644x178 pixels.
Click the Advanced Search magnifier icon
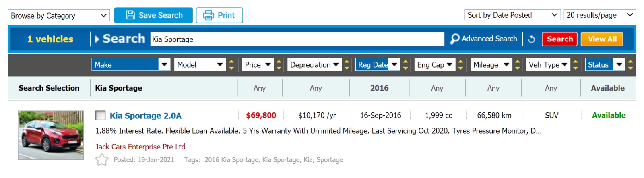tap(455, 39)
